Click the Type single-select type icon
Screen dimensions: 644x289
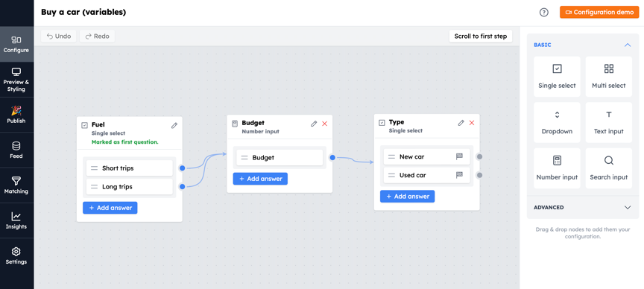click(382, 123)
